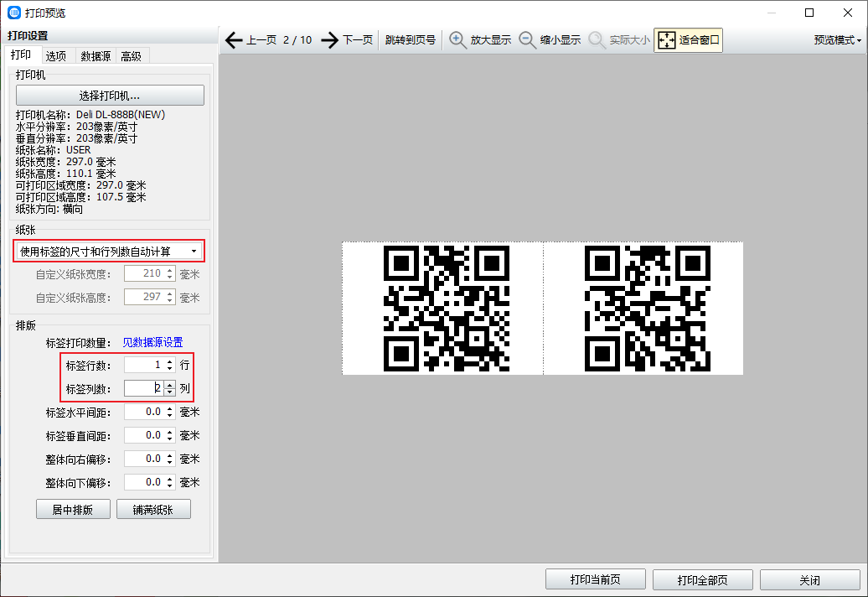Decrease 标签水平间距 with the down arrow
Viewport: 868px width, 597px height.
(x=170, y=416)
